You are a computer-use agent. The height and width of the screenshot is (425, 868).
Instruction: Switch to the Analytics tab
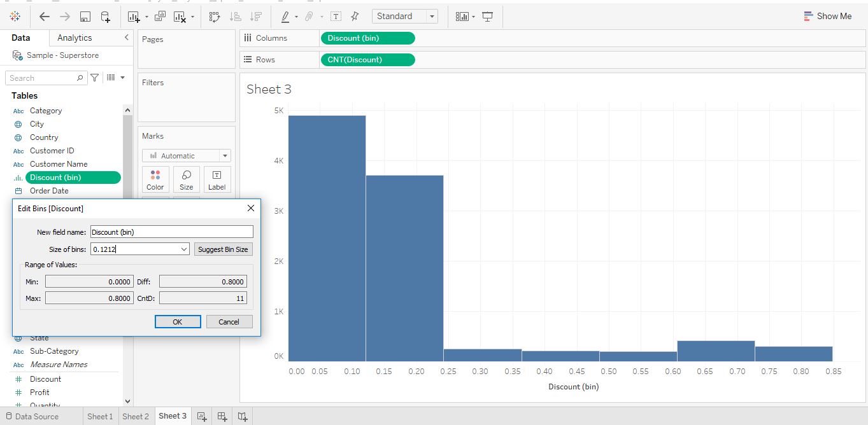click(x=73, y=38)
